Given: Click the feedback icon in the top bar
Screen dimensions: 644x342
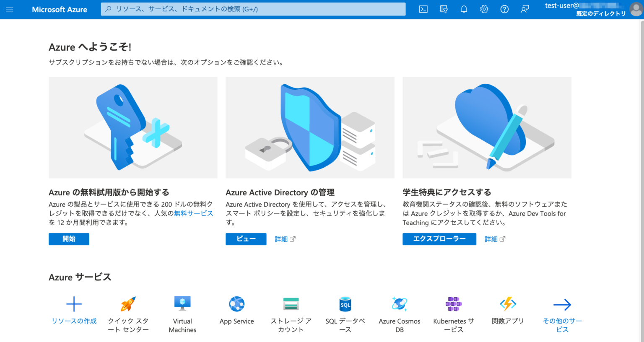Looking at the screenshot, I should (x=525, y=9).
